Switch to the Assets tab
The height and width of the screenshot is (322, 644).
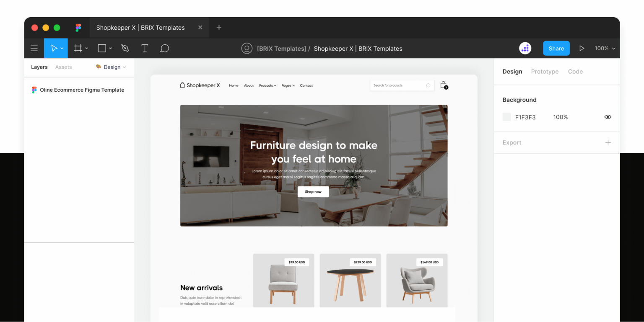(x=63, y=67)
